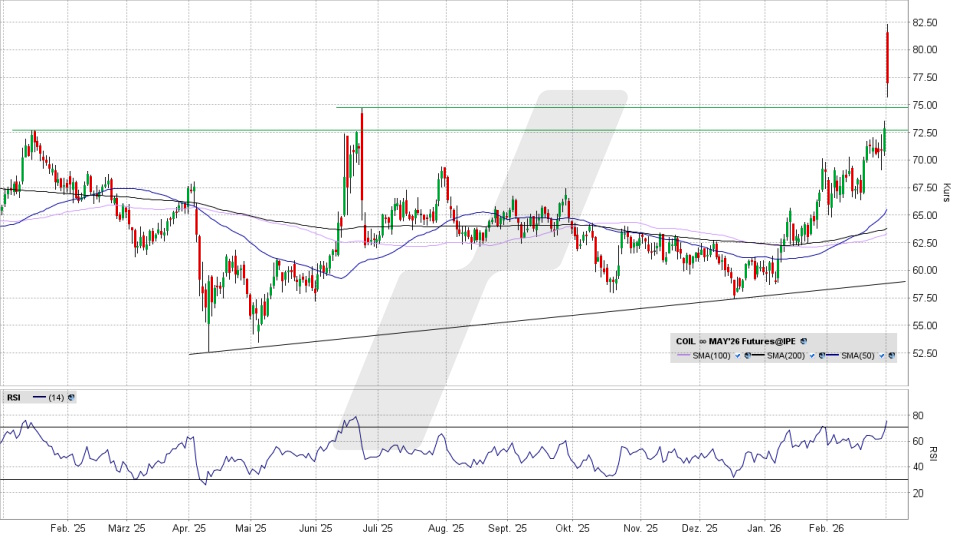Click the März '25 date axis label
Viewport: 960px width, 540px height.
coord(127,528)
